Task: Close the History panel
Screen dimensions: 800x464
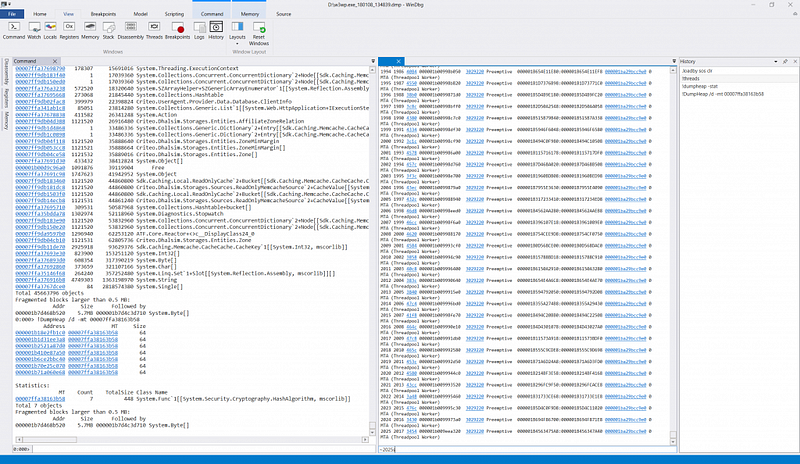Action: (795, 61)
